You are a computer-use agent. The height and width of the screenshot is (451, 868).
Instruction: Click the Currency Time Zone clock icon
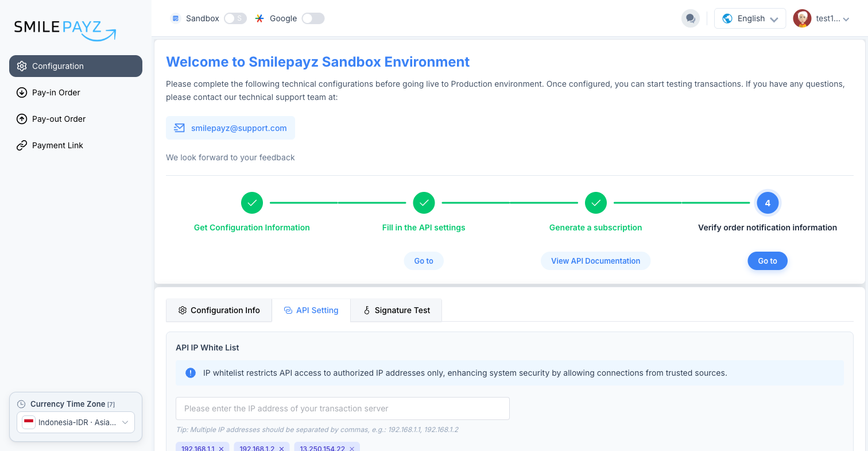[22, 404]
